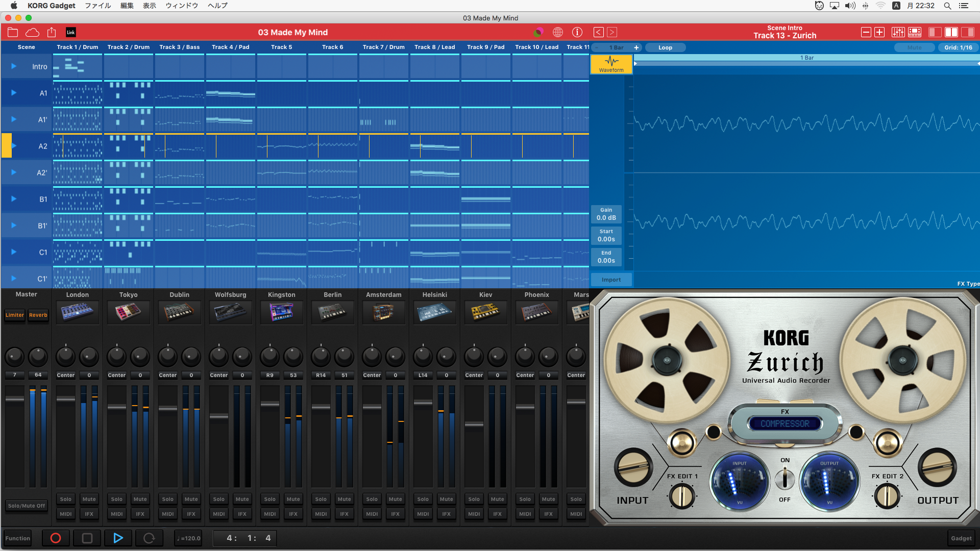This screenshot has width=980, height=551.
Task: Click the Import button
Action: 611,280
